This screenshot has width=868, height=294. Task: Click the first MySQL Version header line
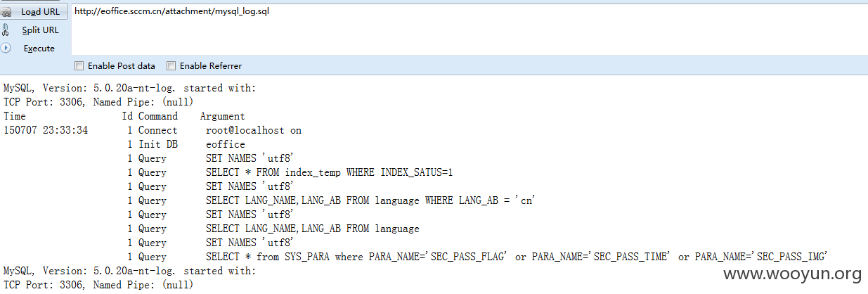(x=130, y=88)
